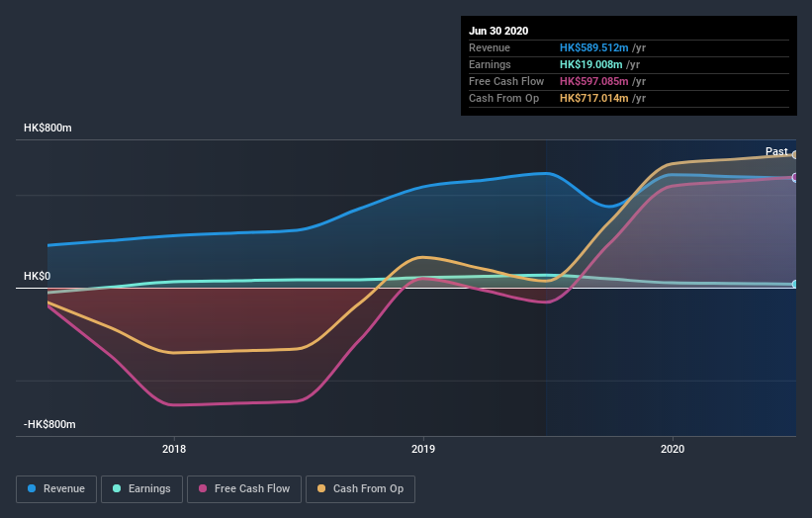
Task: Click the Revenue label in tooltip
Action: point(490,47)
